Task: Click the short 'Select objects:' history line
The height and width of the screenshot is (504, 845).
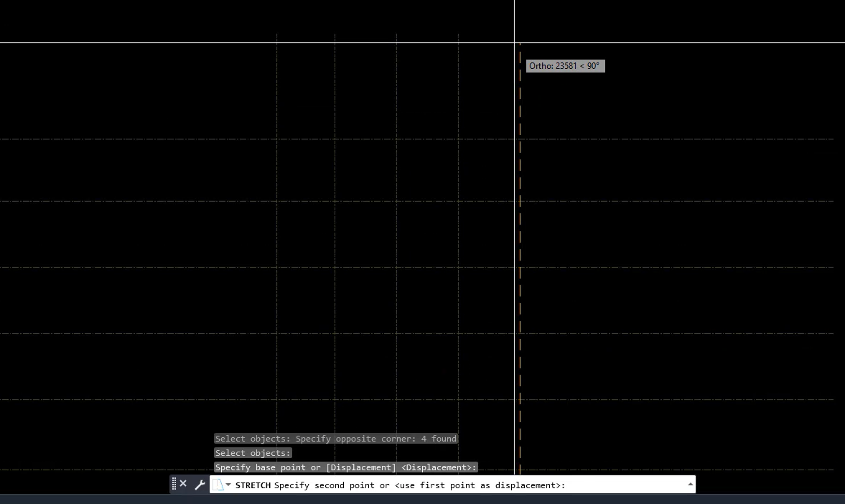Action: 253,453
